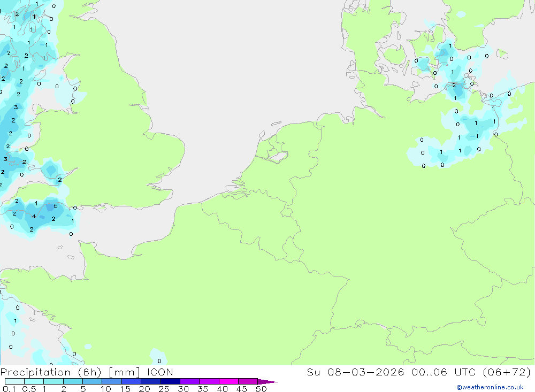The height and width of the screenshot is (392, 535).
Task: Click the precipitation value "4" over Cornwall
Action: (x=34, y=216)
